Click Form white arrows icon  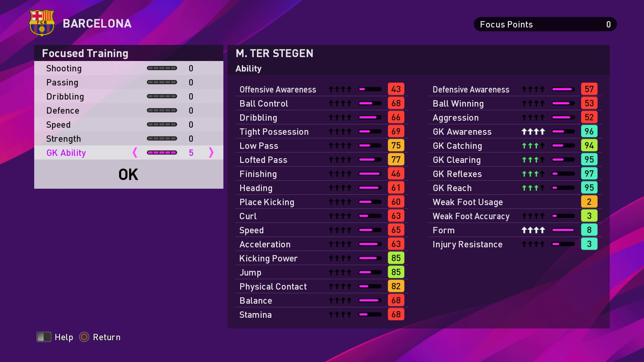point(533,230)
